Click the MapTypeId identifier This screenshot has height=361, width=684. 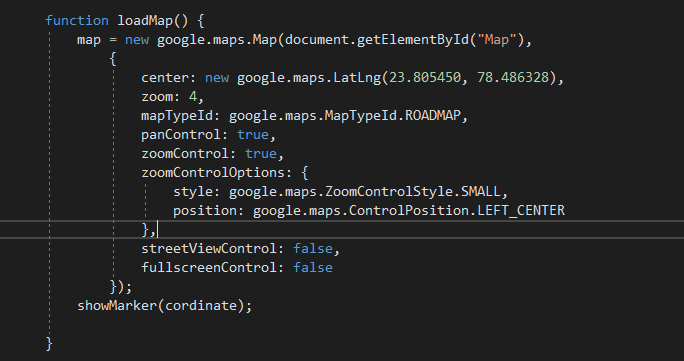click(x=361, y=116)
